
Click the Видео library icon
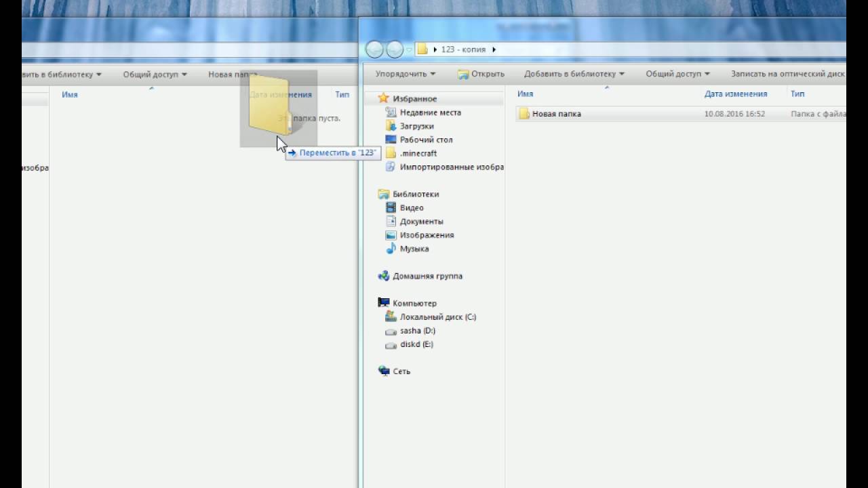[391, 207]
